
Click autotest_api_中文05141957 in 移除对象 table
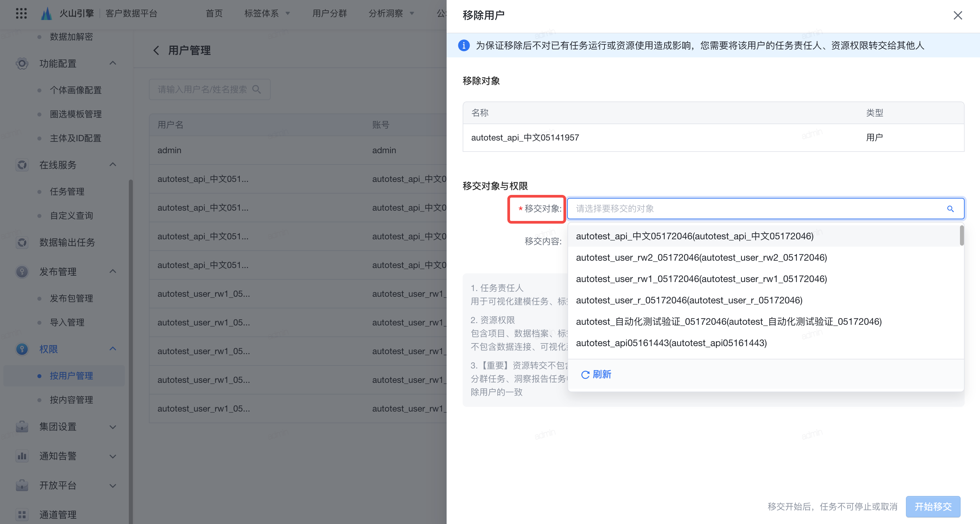point(525,138)
